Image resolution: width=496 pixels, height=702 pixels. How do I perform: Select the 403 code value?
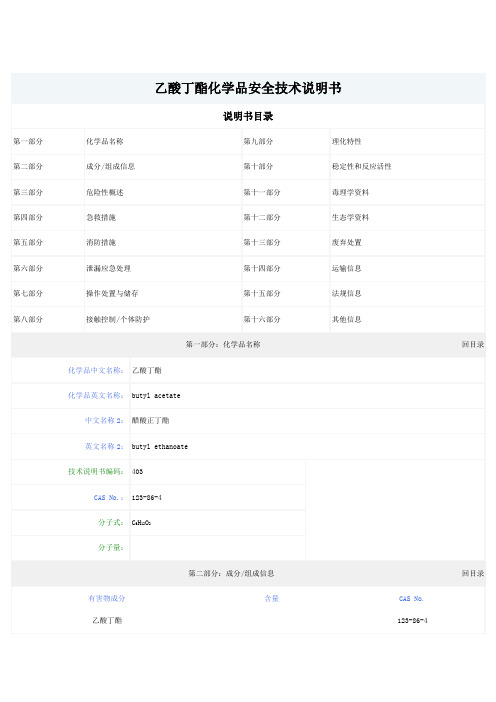(137, 471)
